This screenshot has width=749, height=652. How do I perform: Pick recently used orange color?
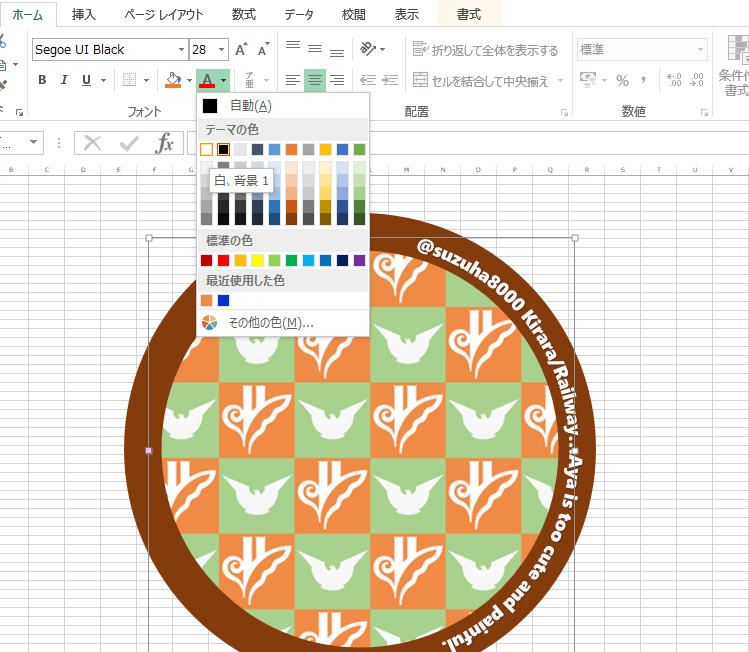(206, 300)
